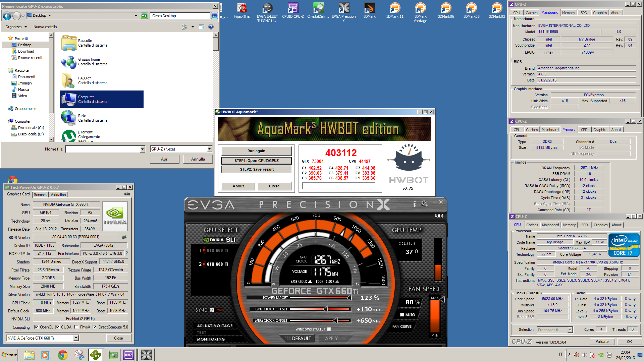The width and height of the screenshot is (644, 362).
Task: Click the CPU-Z Validate button
Action: [x=602, y=342]
